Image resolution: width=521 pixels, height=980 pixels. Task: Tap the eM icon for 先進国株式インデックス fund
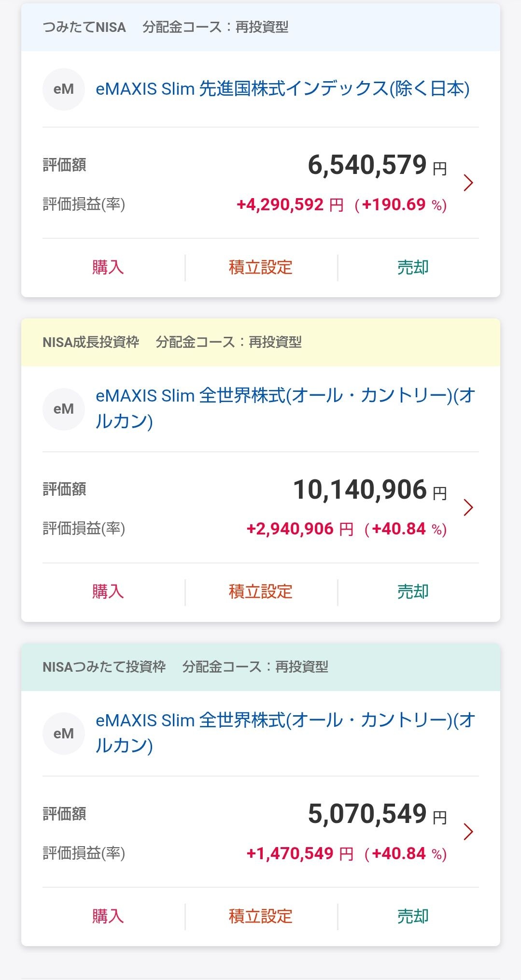(64, 89)
